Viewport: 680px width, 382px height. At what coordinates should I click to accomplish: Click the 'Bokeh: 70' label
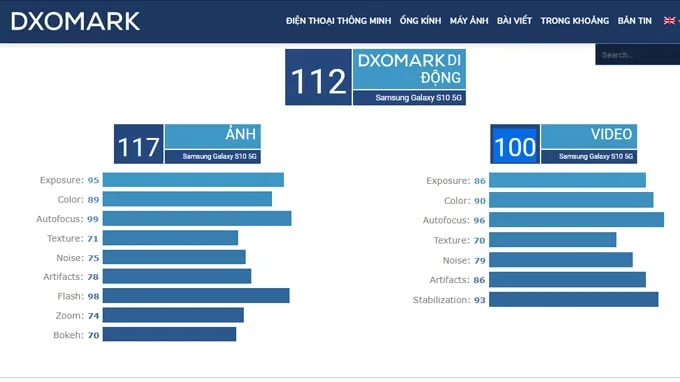[76, 335]
